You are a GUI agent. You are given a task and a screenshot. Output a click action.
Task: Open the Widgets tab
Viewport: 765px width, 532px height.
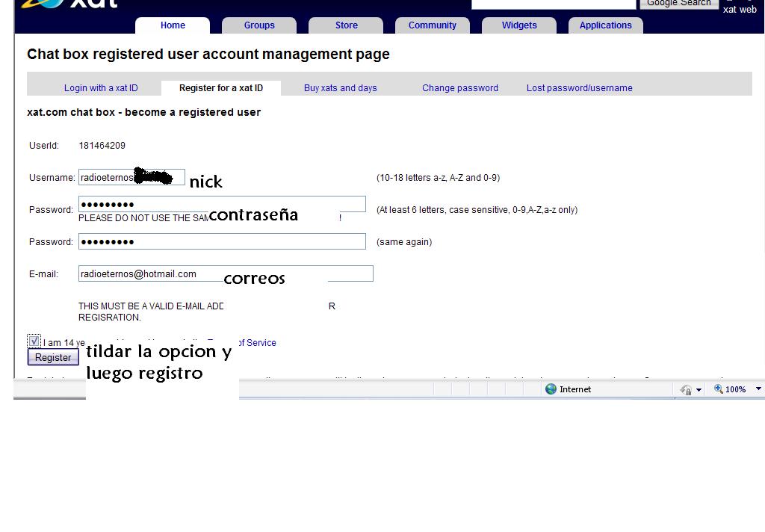pyautogui.click(x=519, y=25)
